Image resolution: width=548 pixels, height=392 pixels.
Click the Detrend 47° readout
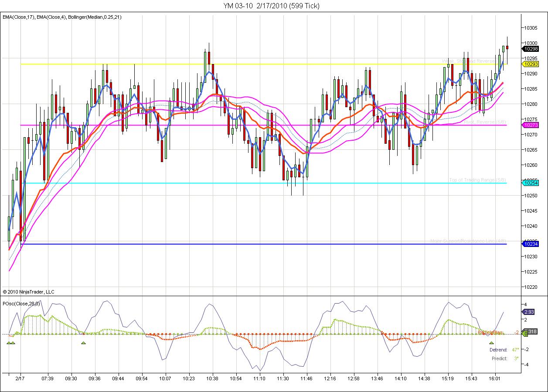504,350
